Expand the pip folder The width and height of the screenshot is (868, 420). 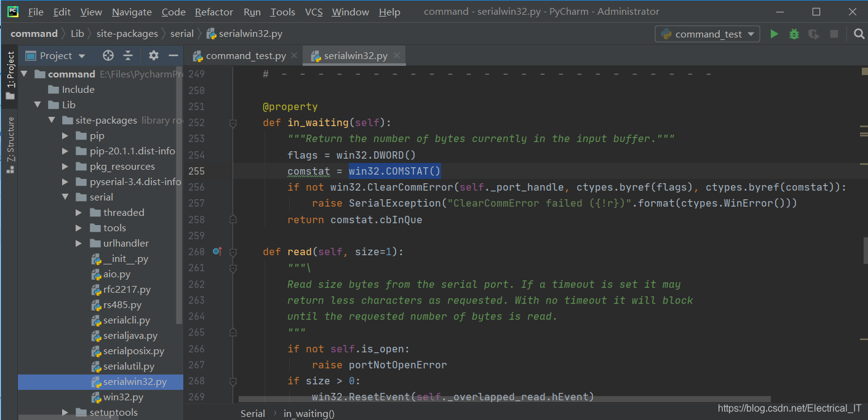tap(65, 136)
